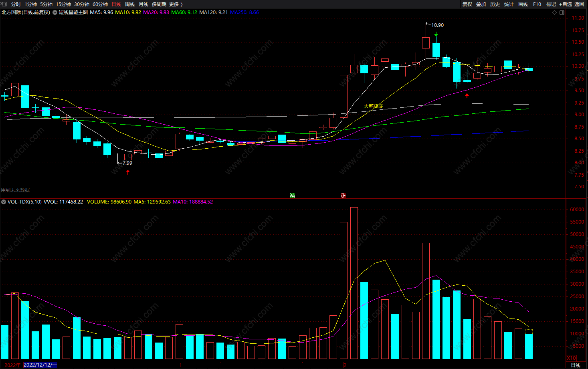
Task: Click the 返回 back button
Action: coord(579,4)
